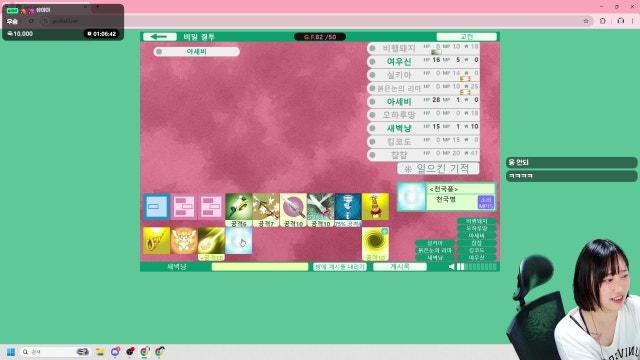Click the speaker sound icon
The image size is (640, 360).
click(451, 267)
